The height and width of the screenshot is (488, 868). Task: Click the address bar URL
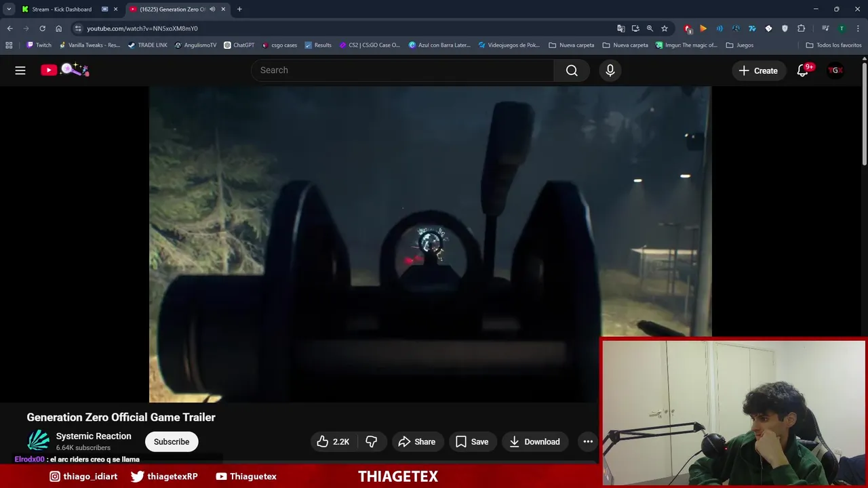coord(142,28)
